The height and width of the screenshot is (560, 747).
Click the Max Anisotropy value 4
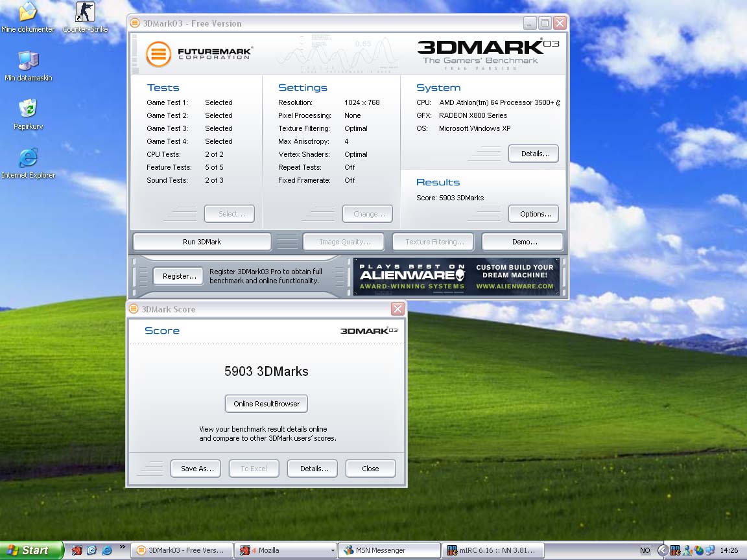click(346, 141)
